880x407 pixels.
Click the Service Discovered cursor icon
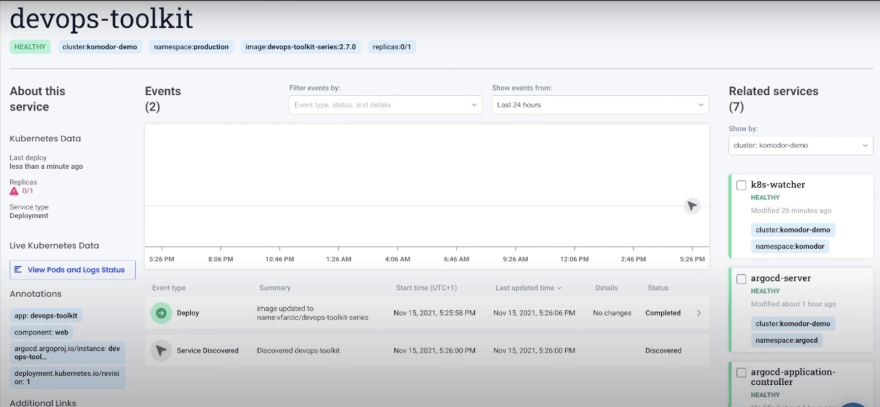161,350
